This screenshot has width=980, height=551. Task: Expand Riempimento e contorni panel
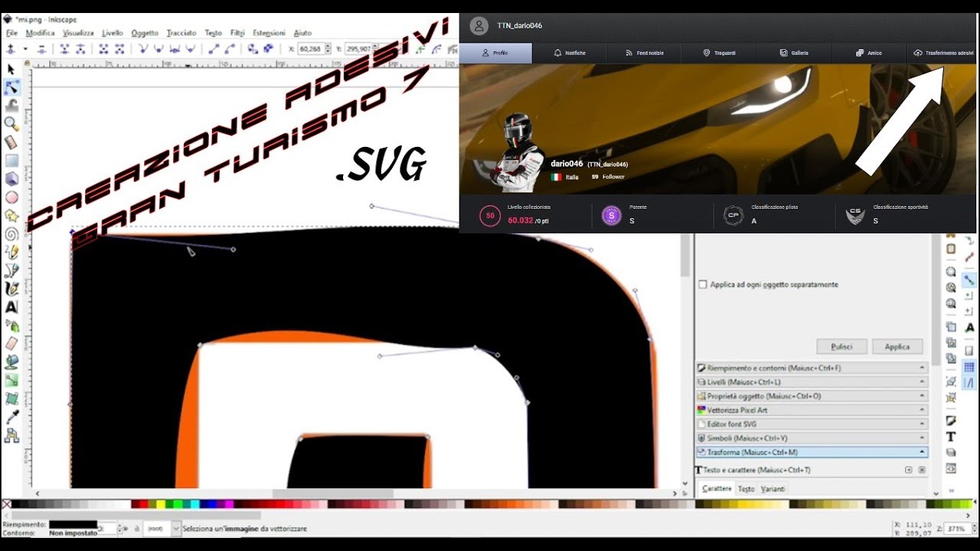(x=812, y=368)
